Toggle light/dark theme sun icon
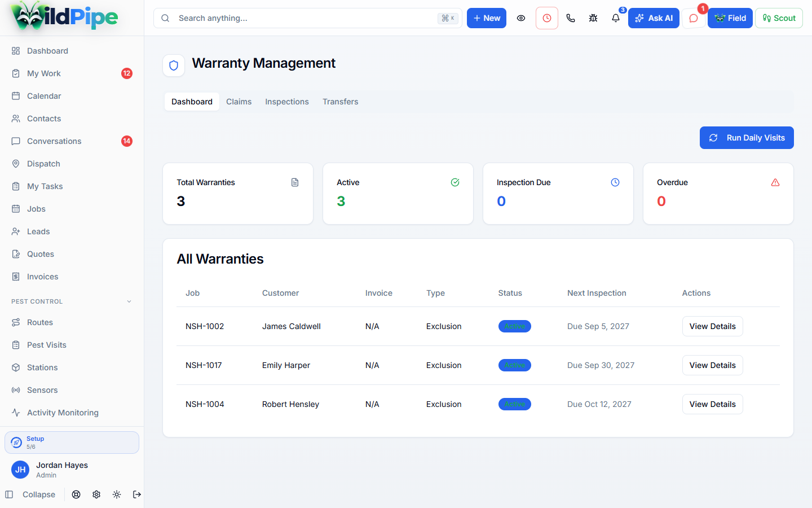812x508 pixels. point(117,494)
